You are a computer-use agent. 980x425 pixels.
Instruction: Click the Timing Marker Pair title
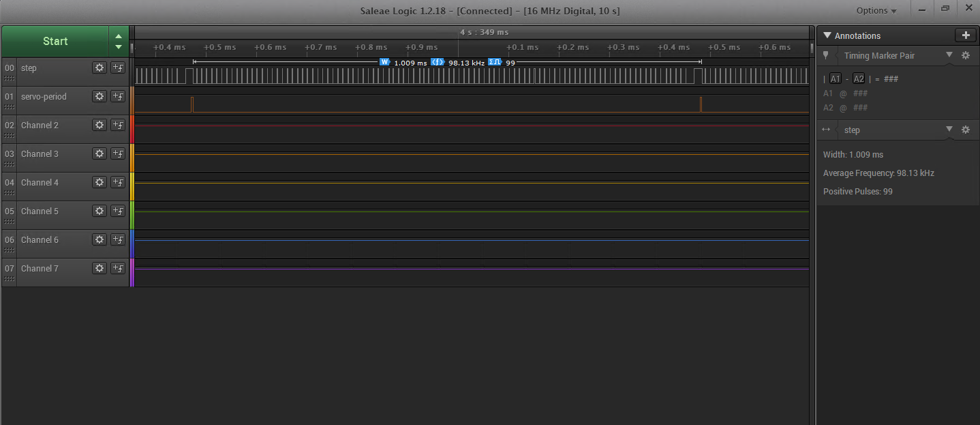pyautogui.click(x=879, y=55)
